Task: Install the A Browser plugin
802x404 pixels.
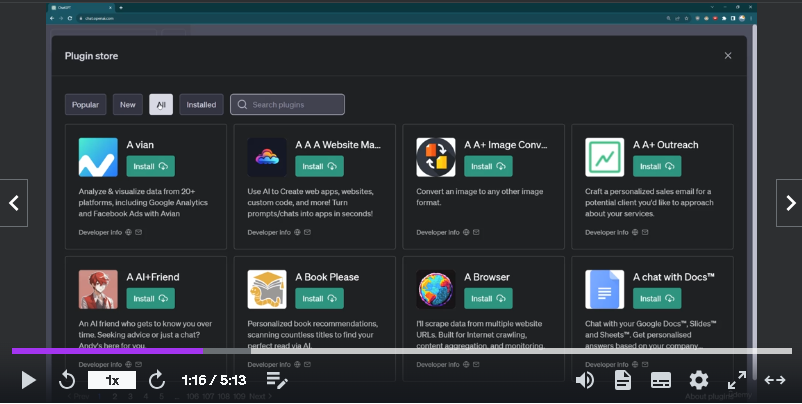Action: click(488, 299)
